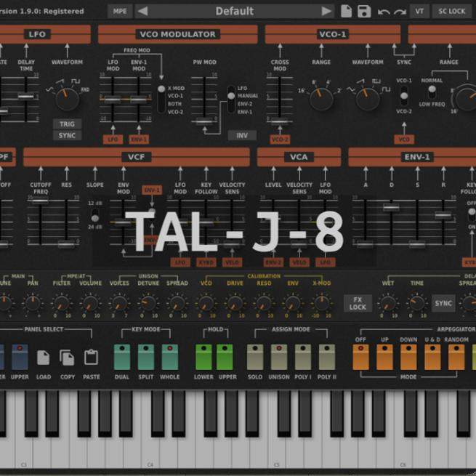Click the unison VOICES knob
The height and width of the screenshot is (476, 476).
pos(119,303)
